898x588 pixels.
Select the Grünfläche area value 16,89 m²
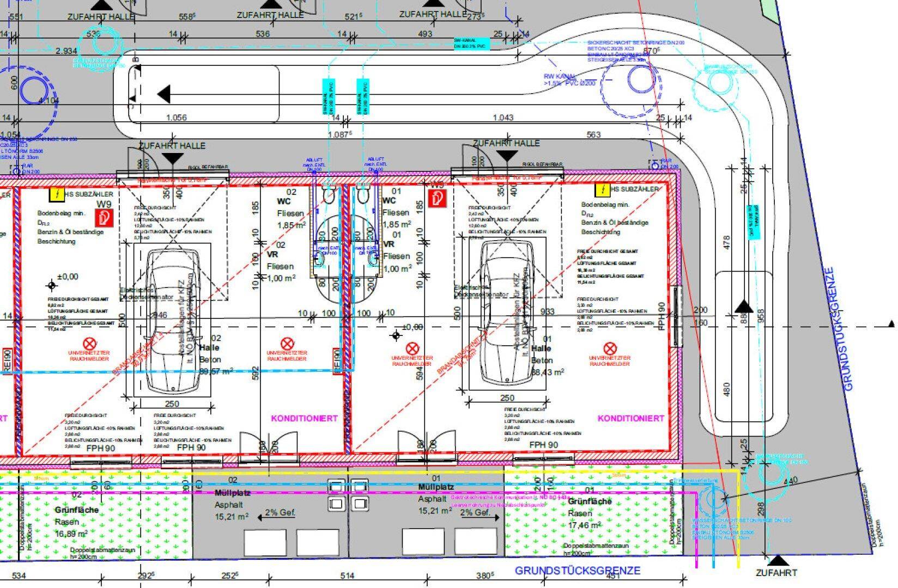pyautogui.click(x=71, y=534)
